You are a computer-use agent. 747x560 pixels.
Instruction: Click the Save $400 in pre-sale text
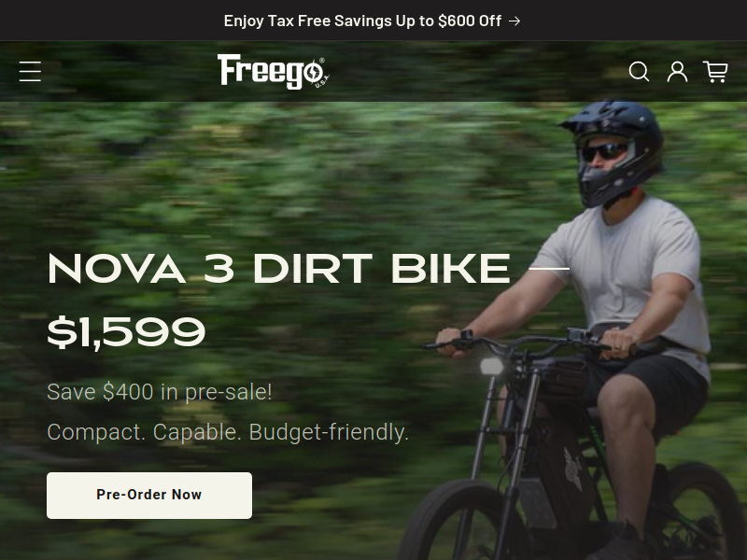pyautogui.click(x=160, y=392)
